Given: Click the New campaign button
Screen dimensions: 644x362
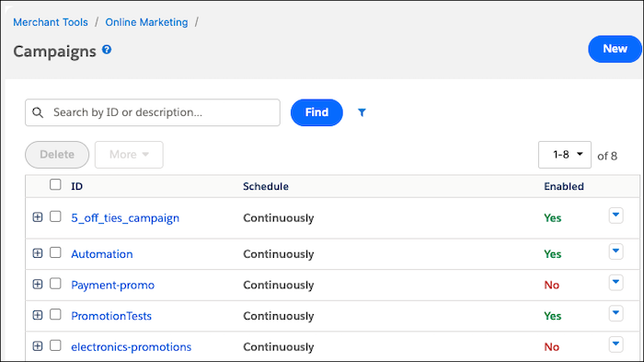Looking at the screenshot, I should point(615,49).
